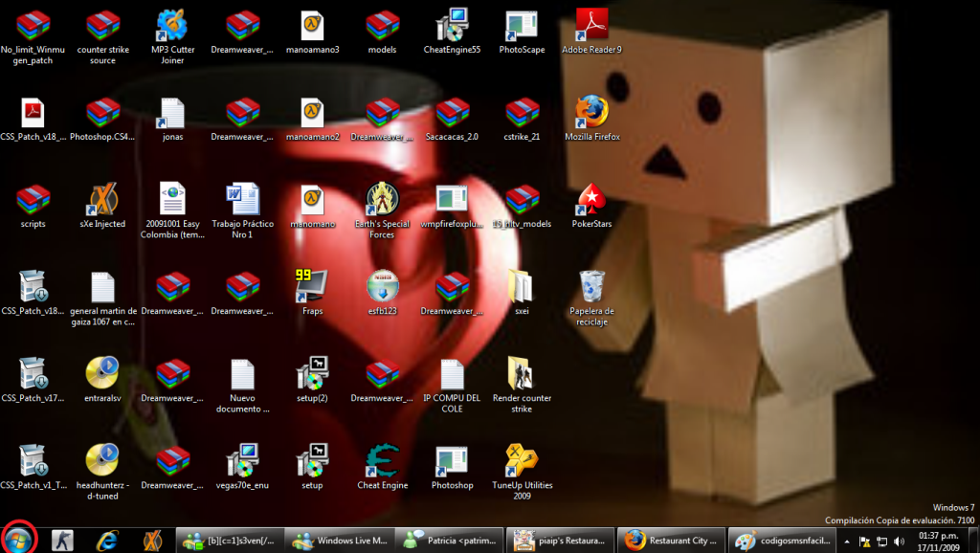Open Papelera de reciclaje
Viewport: 980px width, 553px height.
591,286
